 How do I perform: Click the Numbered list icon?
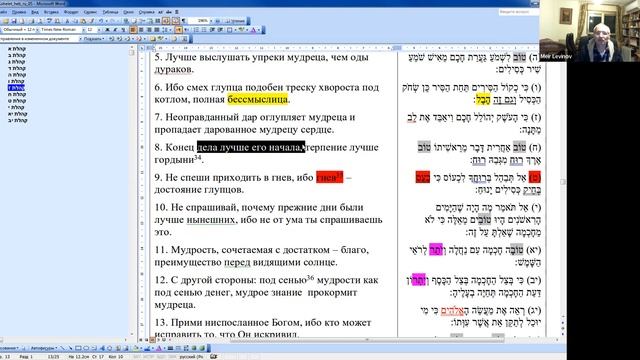click(x=196, y=29)
